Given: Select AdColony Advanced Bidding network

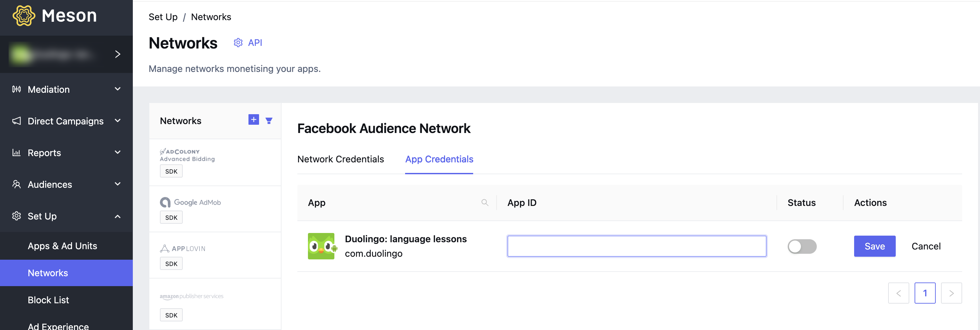Looking at the screenshot, I should click(x=215, y=163).
